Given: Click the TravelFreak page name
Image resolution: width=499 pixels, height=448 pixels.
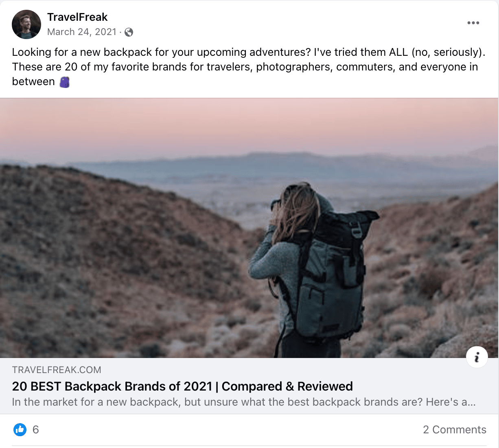Looking at the screenshot, I should (77, 17).
